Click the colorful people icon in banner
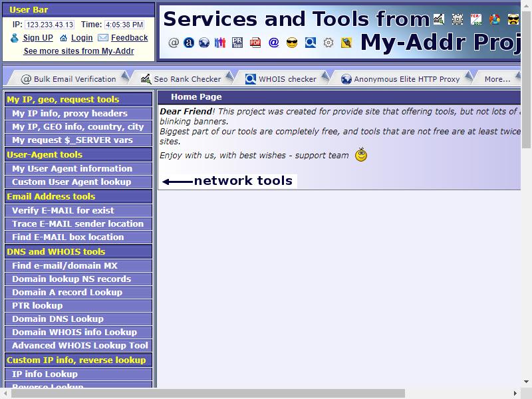This screenshot has width=532, height=399. coord(220,43)
